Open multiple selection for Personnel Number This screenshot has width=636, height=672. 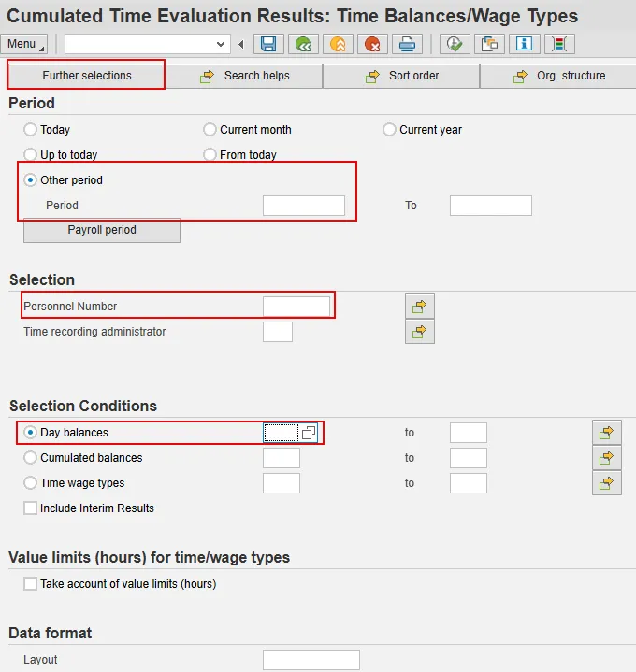pyautogui.click(x=419, y=307)
